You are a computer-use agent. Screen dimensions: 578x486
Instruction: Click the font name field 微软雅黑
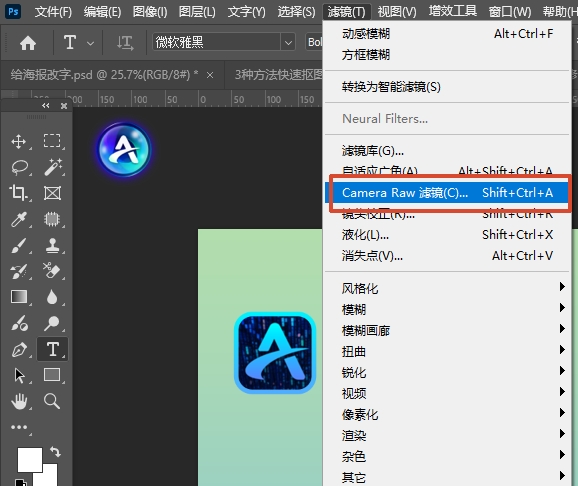click(x=216, y=43)
